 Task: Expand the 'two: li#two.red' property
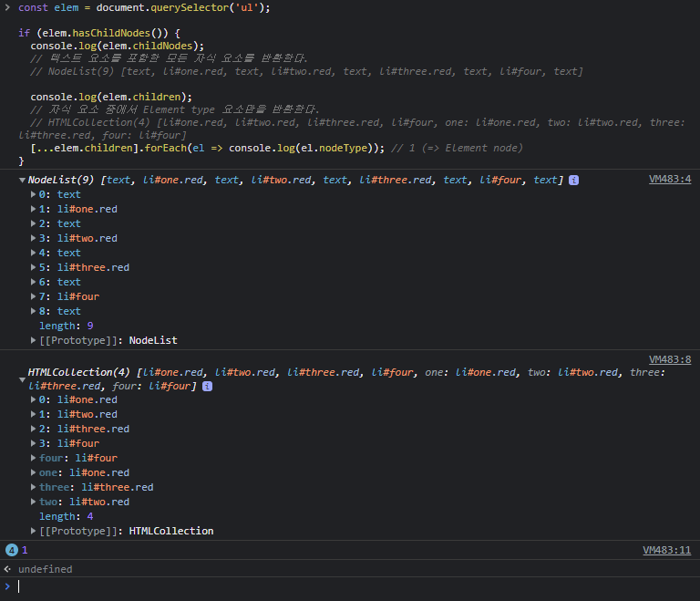(x=33, y=502)
